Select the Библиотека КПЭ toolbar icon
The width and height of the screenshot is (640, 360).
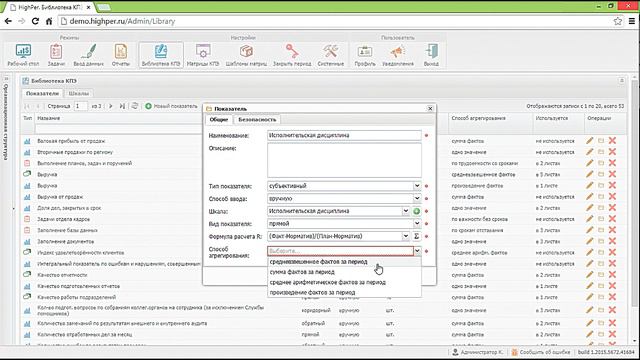point(161,55)
